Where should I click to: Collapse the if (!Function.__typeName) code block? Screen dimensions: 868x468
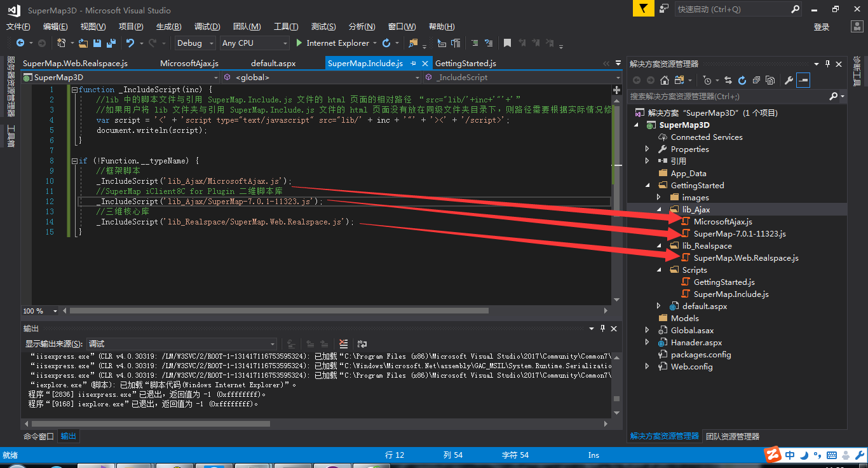point(74,161)
